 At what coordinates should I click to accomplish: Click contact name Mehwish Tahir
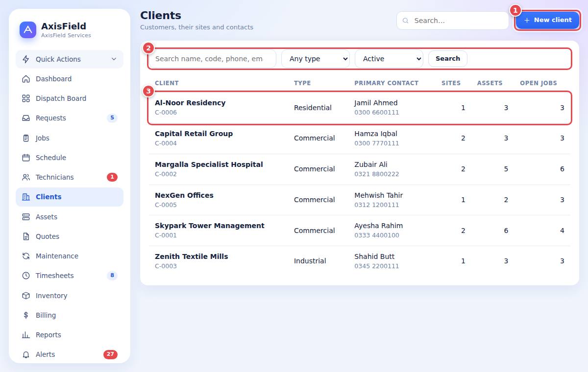click(x=379, y=195)
